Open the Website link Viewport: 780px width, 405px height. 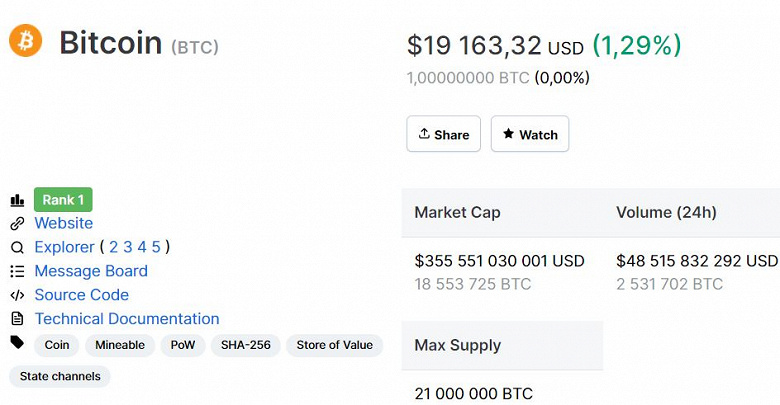(x=63, y=223)
